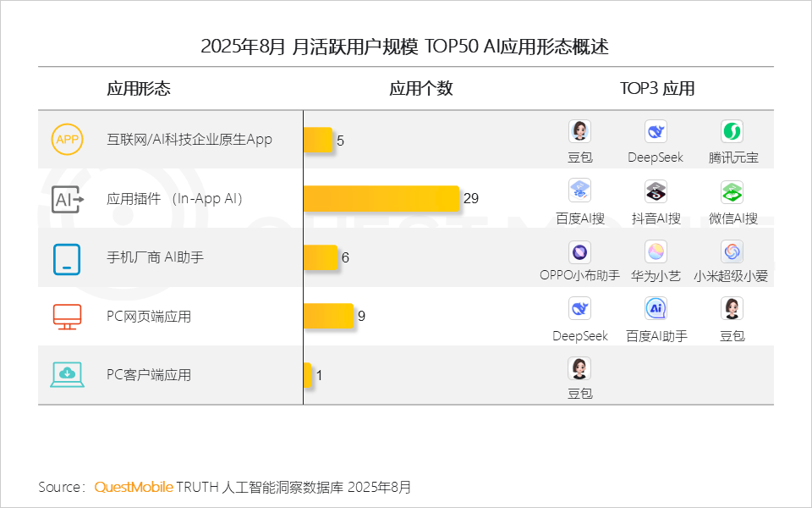Click the blue phone assistant icon
The width and height of the screenshot is (812, 508).
67,258
